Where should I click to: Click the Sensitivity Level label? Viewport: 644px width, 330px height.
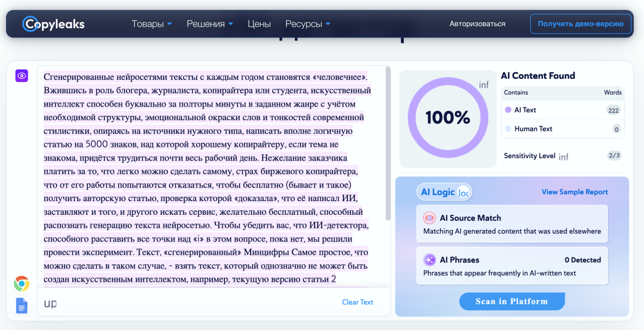(x=530, y=155)
